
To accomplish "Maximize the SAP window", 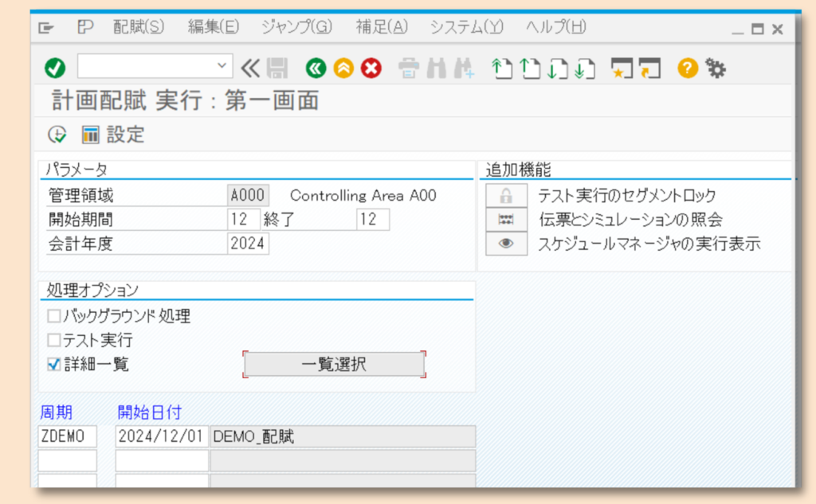I will coord(758,29).
